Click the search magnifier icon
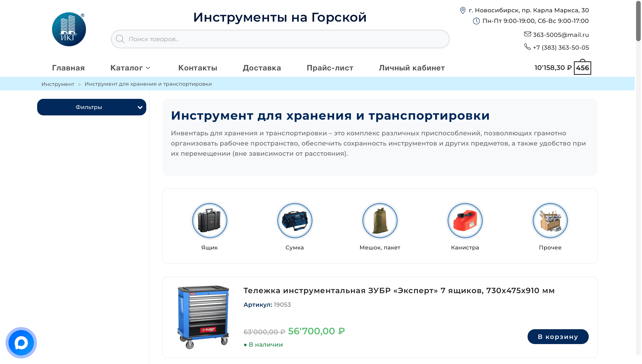This screenshot has width=642, height=364. click(120, 39)
